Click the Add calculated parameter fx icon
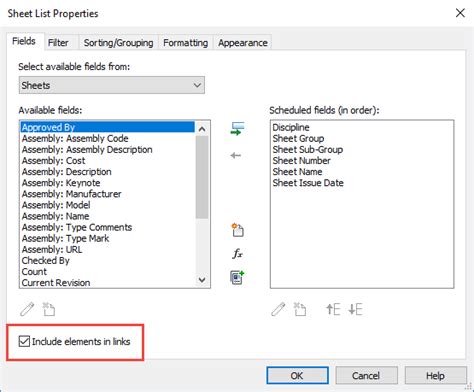This screenshot has width=474, height=392. [237, 254]
